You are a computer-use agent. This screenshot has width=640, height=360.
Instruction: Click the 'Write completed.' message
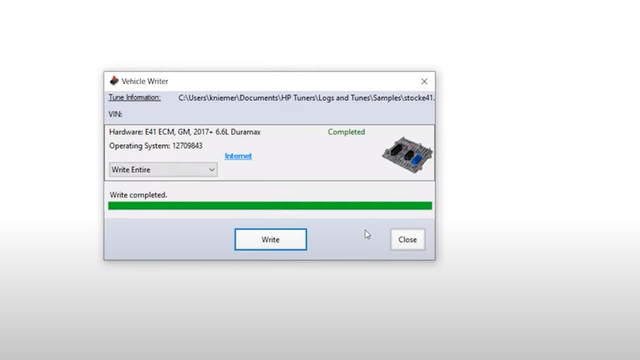click(x=138, y=195)
